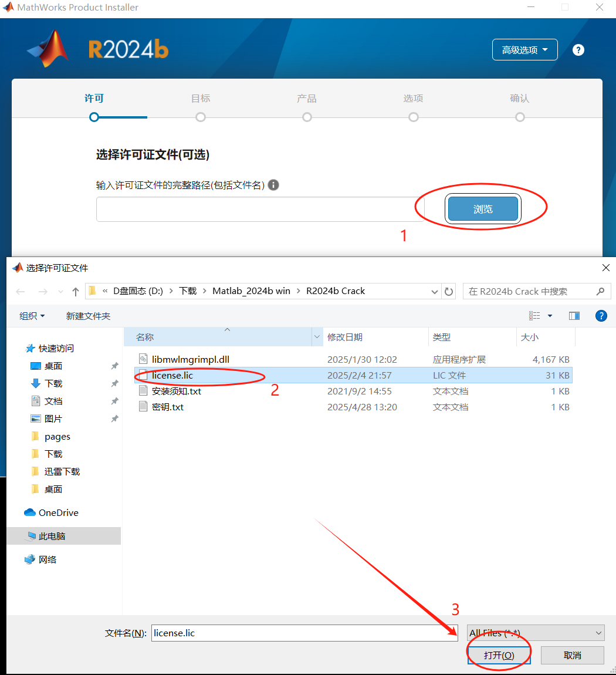Viewport: 616px width, 675px height.
Task: Click 下载 in the address breadcrumb
Action: pos(188,291)
